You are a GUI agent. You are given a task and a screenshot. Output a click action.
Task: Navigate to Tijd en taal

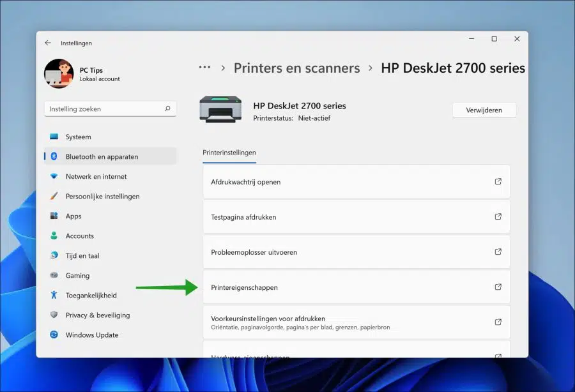click(x=110, y=255)
